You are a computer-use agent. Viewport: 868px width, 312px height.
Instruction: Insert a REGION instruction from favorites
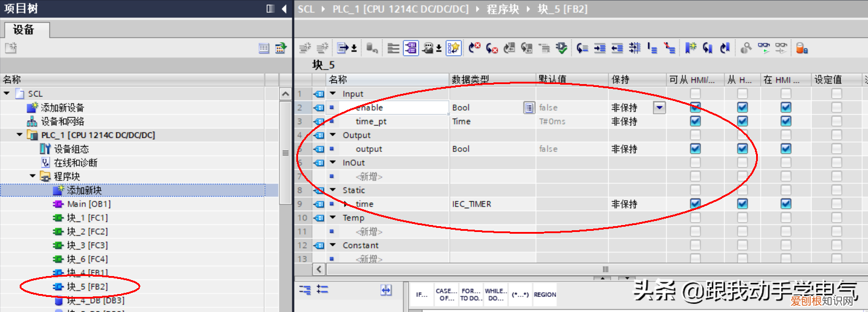pyautogui.click(x=545, y=295)
